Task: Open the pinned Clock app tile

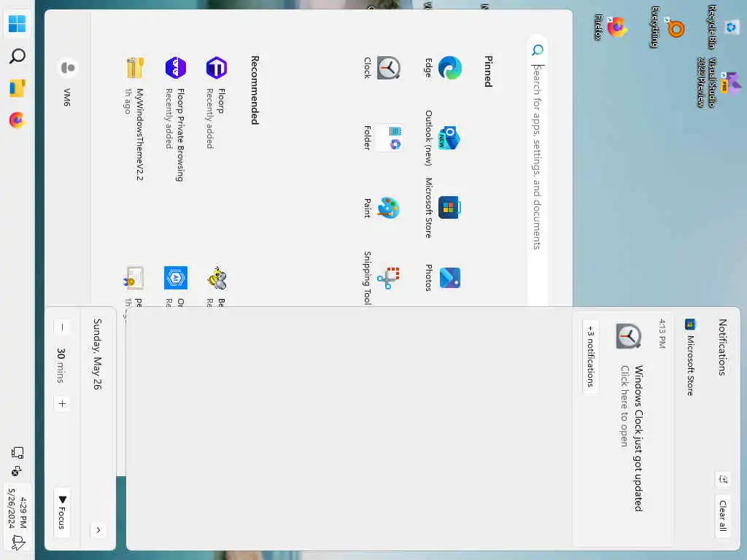Action: [382, 68]
